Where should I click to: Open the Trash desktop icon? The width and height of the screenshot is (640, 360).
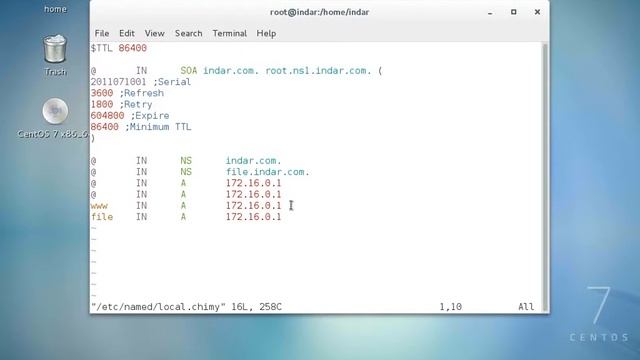[55, 49]
